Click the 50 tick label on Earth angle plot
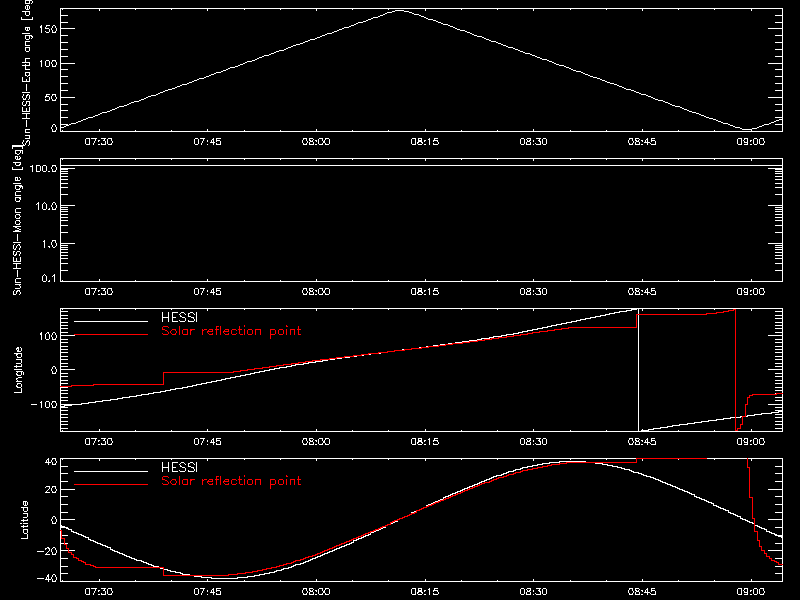Viewport: 800px width, 600px height. tap(51, 98)
